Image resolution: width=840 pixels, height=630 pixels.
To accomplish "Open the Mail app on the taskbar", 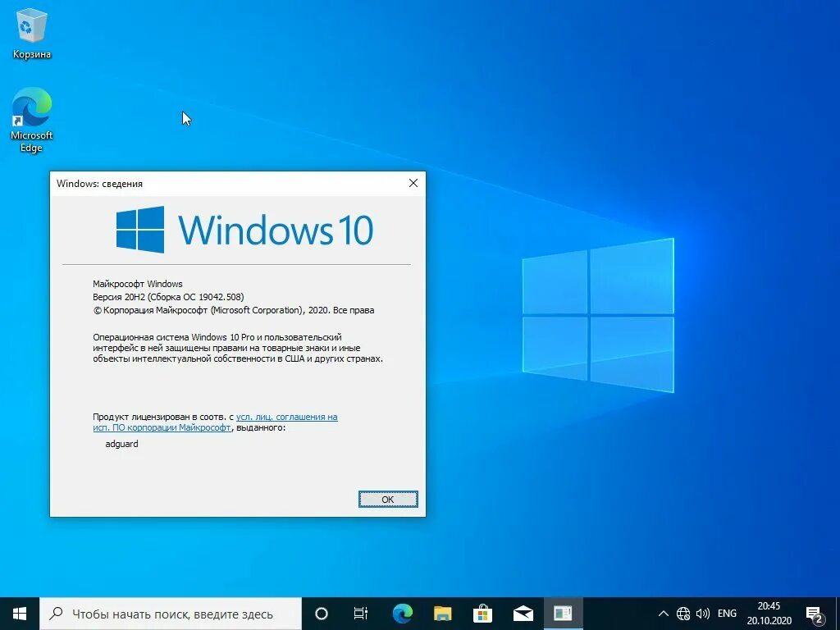I will pos(523,614).
